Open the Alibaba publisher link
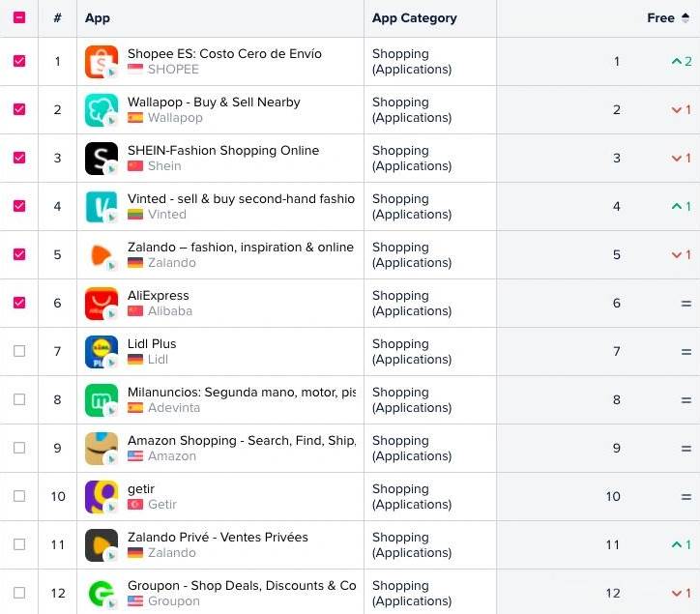The width and height of the screenshot is (700, 614). click(x=170, y=310)
